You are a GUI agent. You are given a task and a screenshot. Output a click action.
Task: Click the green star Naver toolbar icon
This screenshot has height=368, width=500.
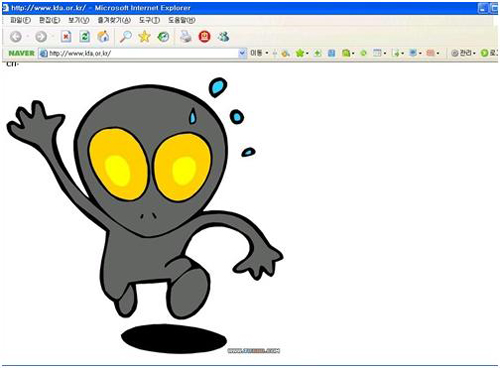300,53
